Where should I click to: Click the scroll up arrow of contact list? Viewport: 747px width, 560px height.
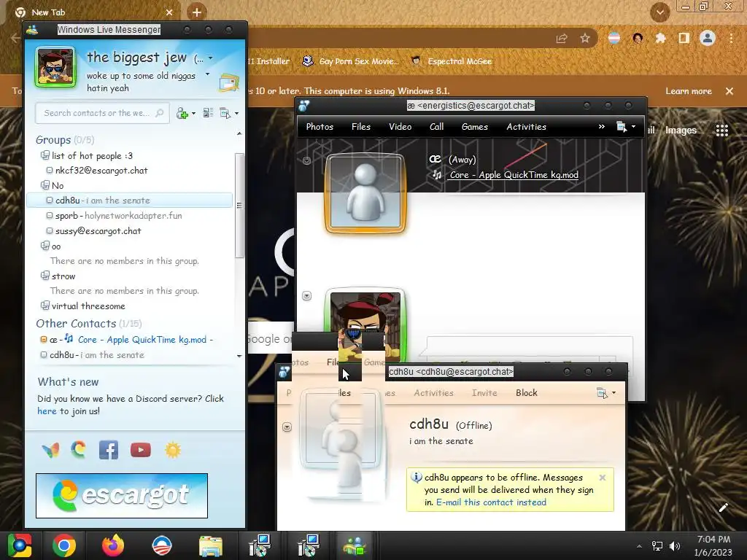(x=239, y=134)
